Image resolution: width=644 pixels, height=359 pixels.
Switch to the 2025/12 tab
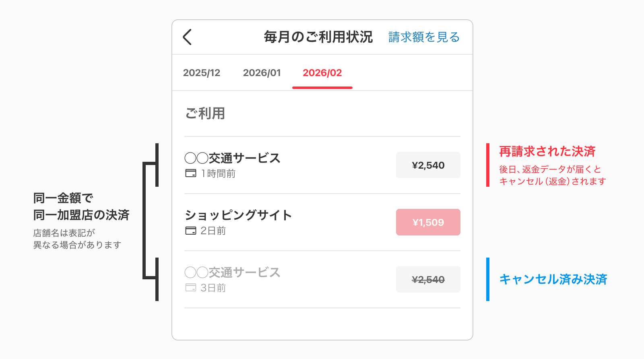[x=202, y=73]
